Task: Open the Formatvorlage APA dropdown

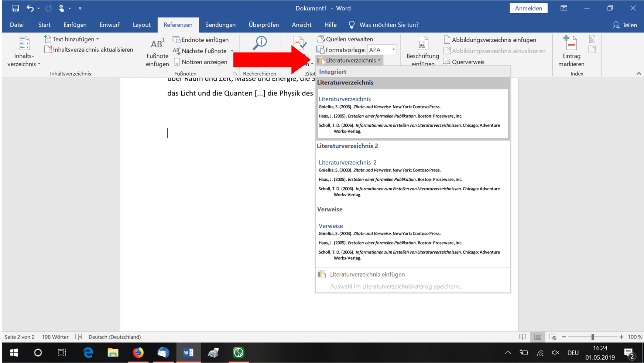Action: click(x=394, y=50)
